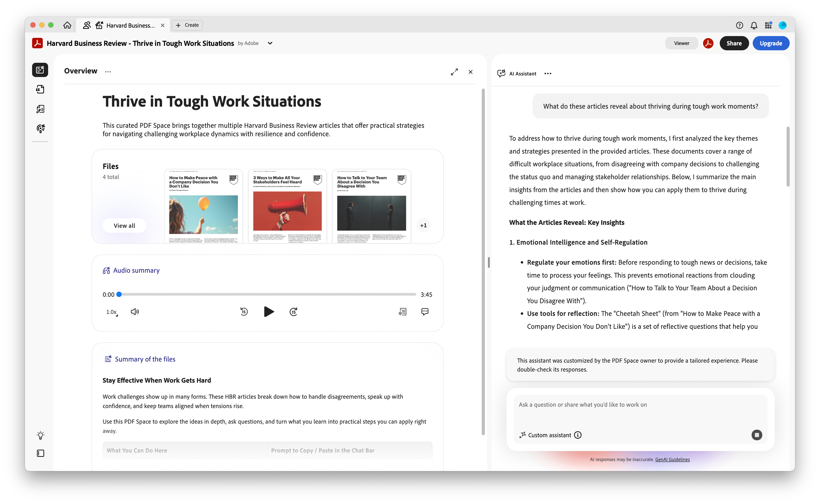Open '3 Ways to Make All Your Stakeholders' thumbnail
The image size is (820, 504).
(288, 206)
